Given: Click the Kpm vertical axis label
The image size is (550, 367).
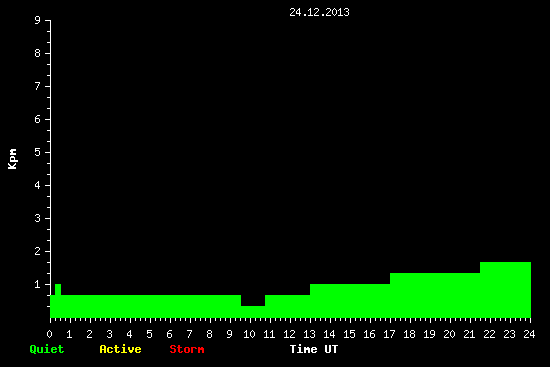Looking at the screenshot, I should point(12,159).
